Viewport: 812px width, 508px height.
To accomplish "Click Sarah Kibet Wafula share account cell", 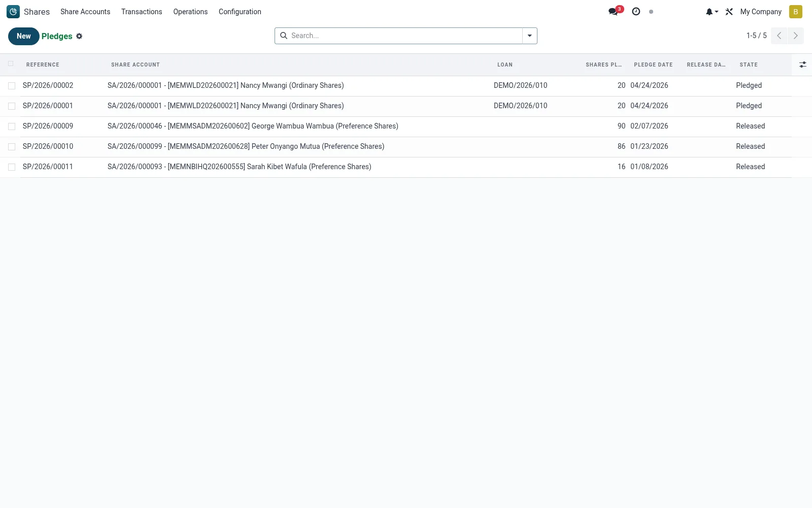I will tap(239, 167).
